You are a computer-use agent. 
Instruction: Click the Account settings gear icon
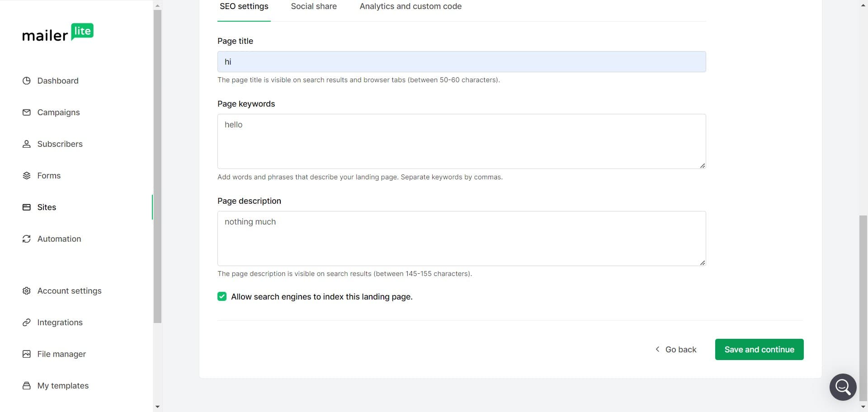pos(27,291)
